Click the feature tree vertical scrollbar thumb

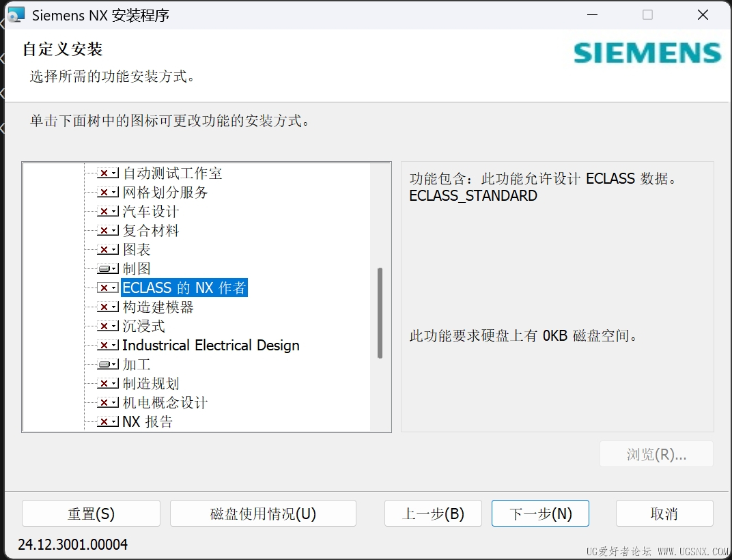coord(380,313)
